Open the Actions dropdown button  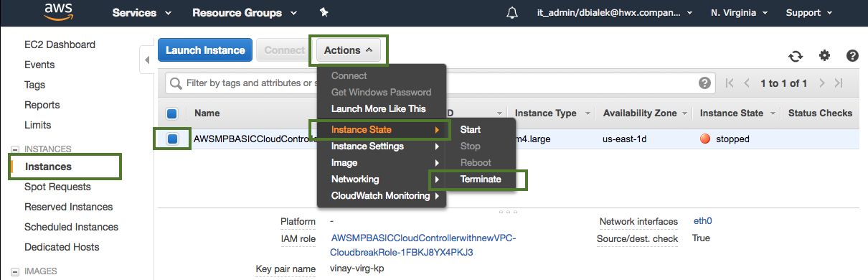[x=349, y=50]
